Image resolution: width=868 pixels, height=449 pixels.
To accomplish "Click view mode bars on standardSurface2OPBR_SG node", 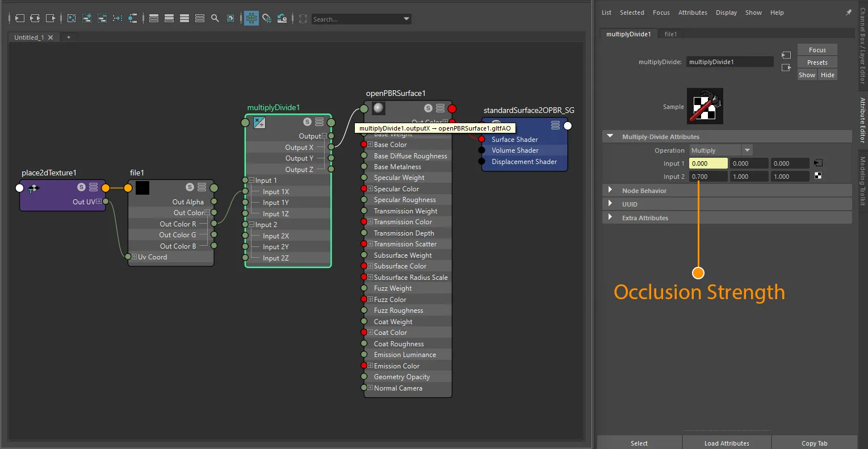I will [556, 125].
